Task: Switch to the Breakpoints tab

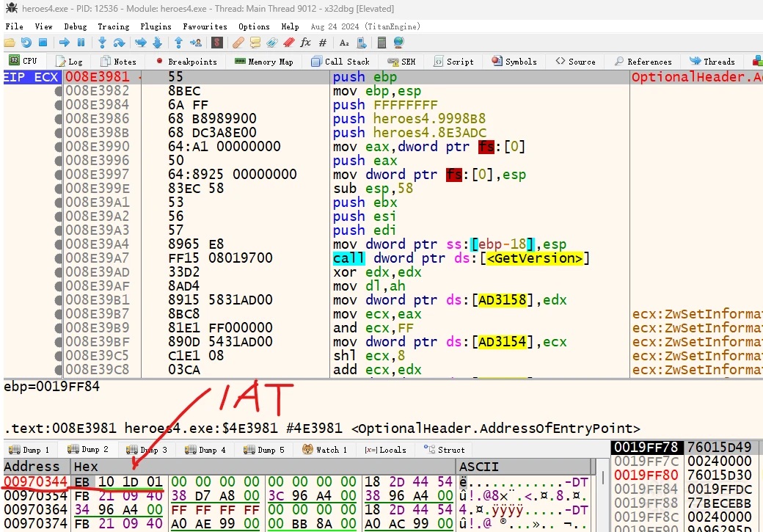Action: pyautogui.click(x=186, y=62)
